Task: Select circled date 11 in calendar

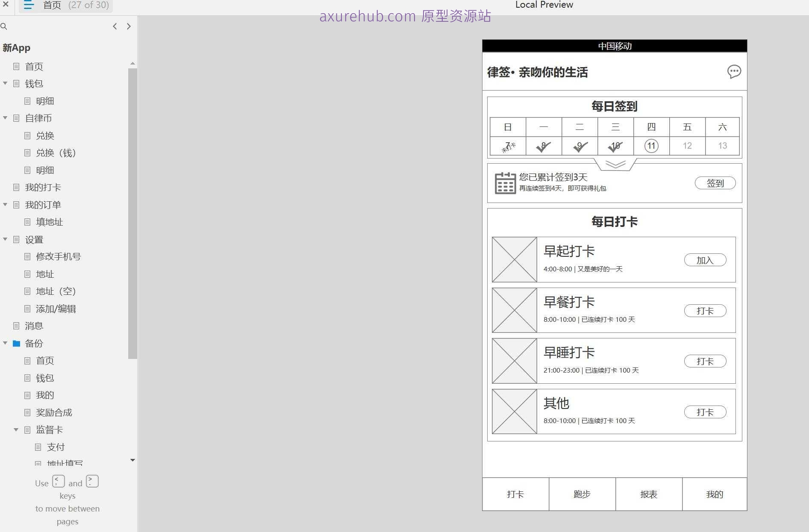Action: (651, 146)
